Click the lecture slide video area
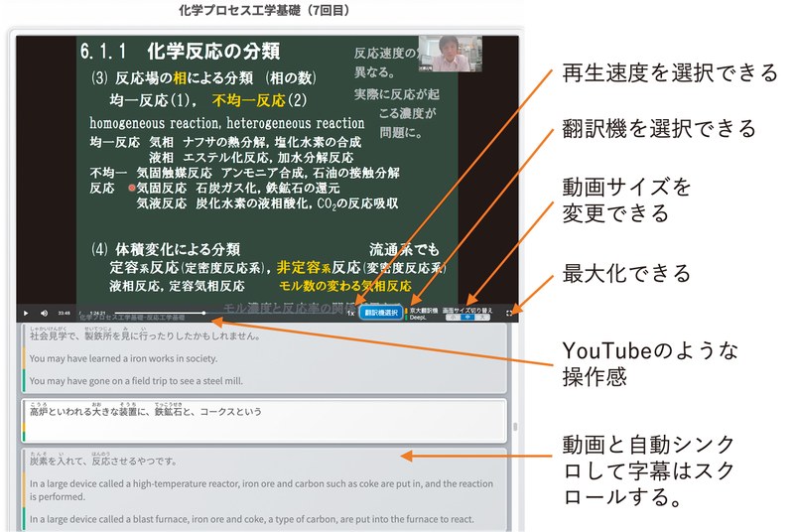This screenshot has width=794, height=532. tap(267, 170)
